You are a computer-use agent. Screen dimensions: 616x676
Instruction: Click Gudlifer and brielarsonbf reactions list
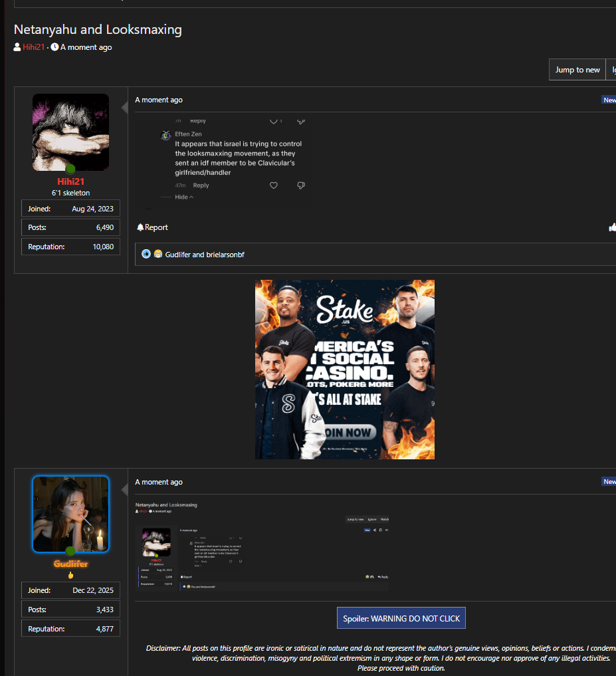click(205, 255)
